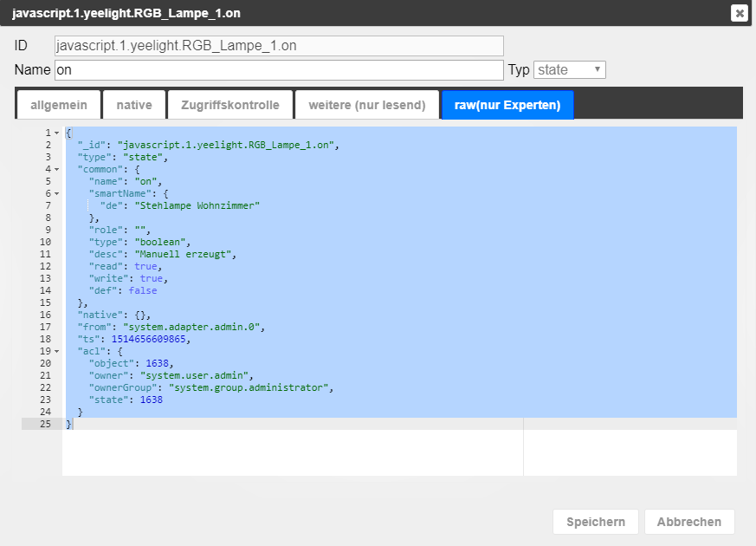The width and height of the screenshot is (756, 546).
Task: Click the Speichern button
Action: point(596,522)
